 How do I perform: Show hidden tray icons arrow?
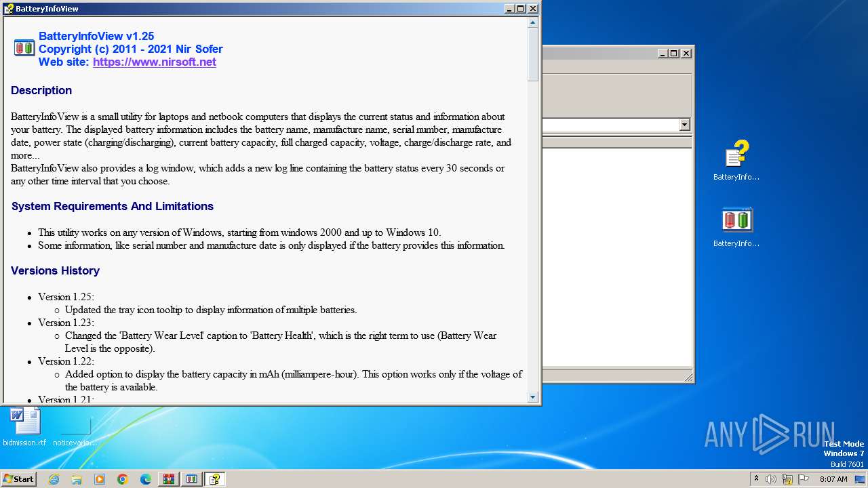pyautogui.click(x=756, y=479)
